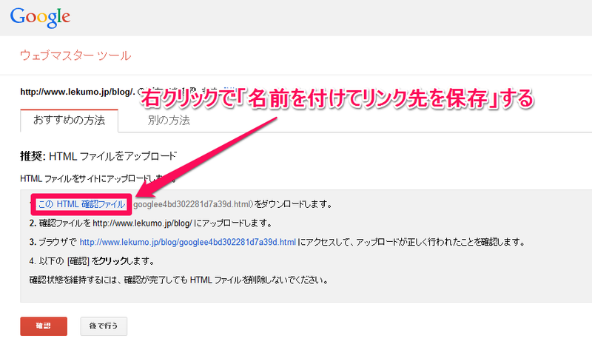Image resolution: width=592 pixels, height=364 pixels.
Task: Click the 推奨: HTML ファイルをアップロード heading
Action: click(98, 156)
